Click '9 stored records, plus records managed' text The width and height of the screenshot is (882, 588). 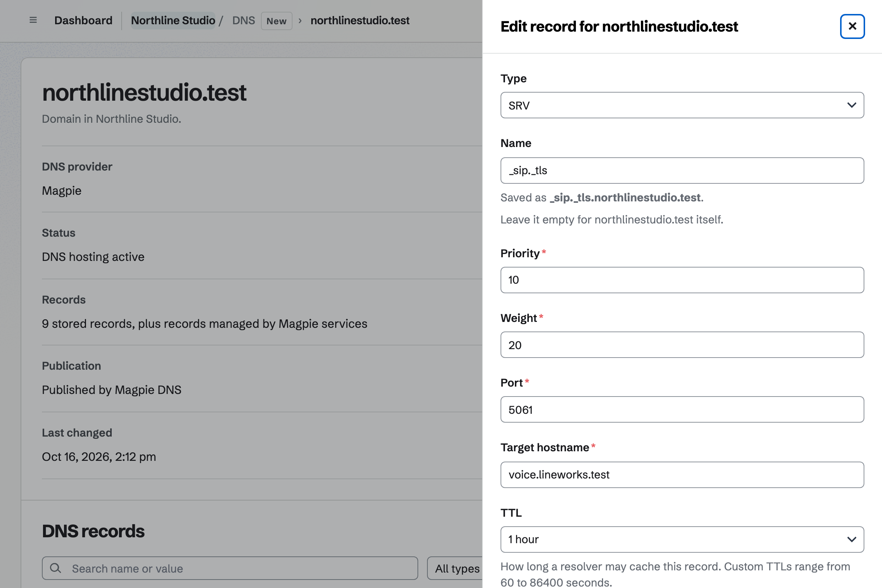pos(205,324)
